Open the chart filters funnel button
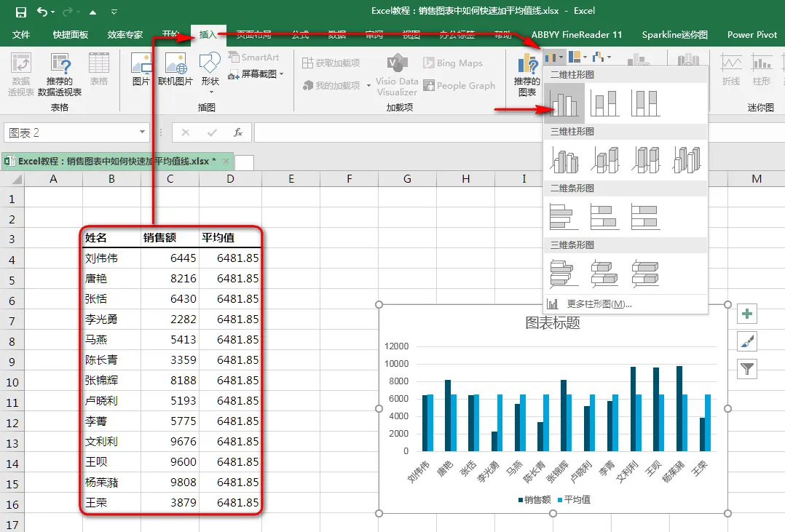The height and width of the screenshot is (532, 785). [x=747, y=370]
